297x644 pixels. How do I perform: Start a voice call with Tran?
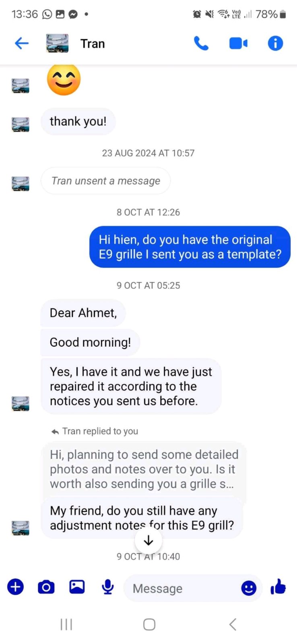click(201, 43)
